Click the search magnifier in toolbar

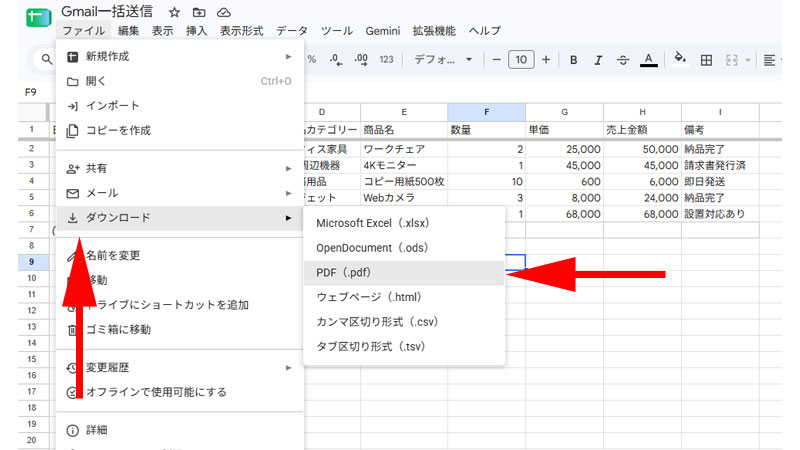click(46, 60)
